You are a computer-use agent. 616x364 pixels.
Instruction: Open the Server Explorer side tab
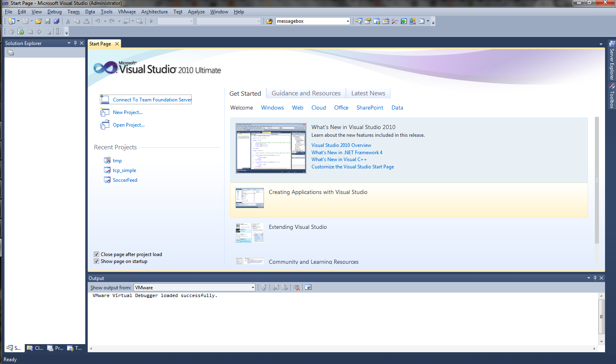tap(612, 60)
